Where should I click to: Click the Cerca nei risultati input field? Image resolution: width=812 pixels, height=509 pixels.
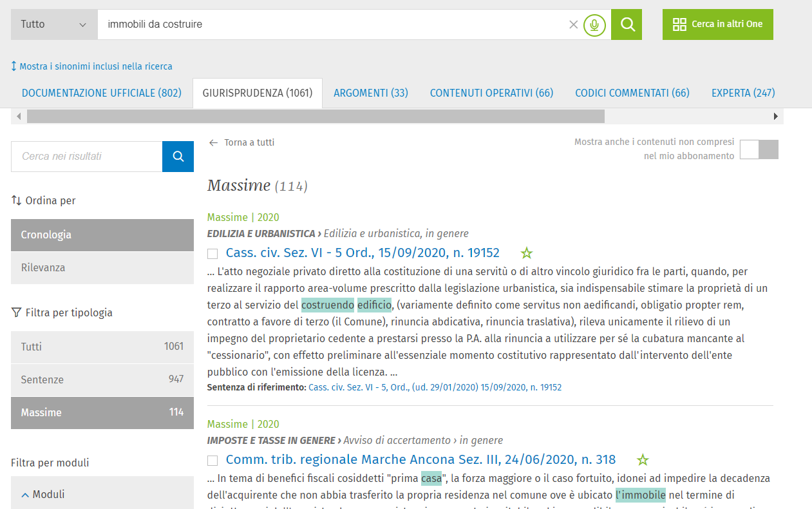coord(86,157)
